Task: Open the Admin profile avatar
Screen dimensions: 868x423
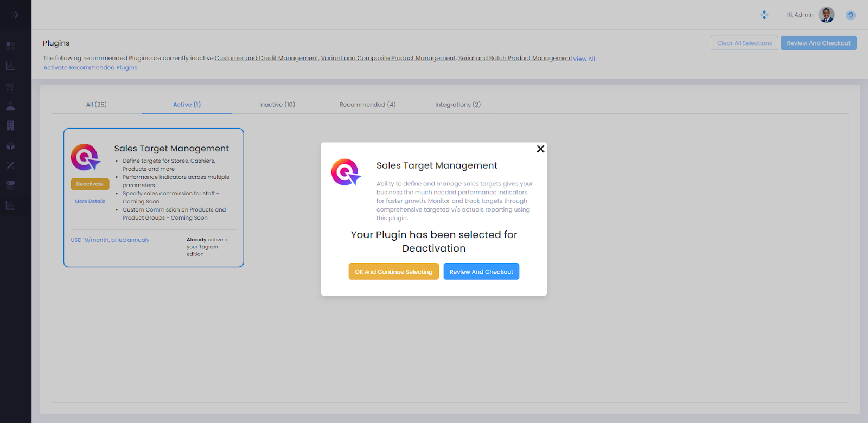Action: pos(827,15)
